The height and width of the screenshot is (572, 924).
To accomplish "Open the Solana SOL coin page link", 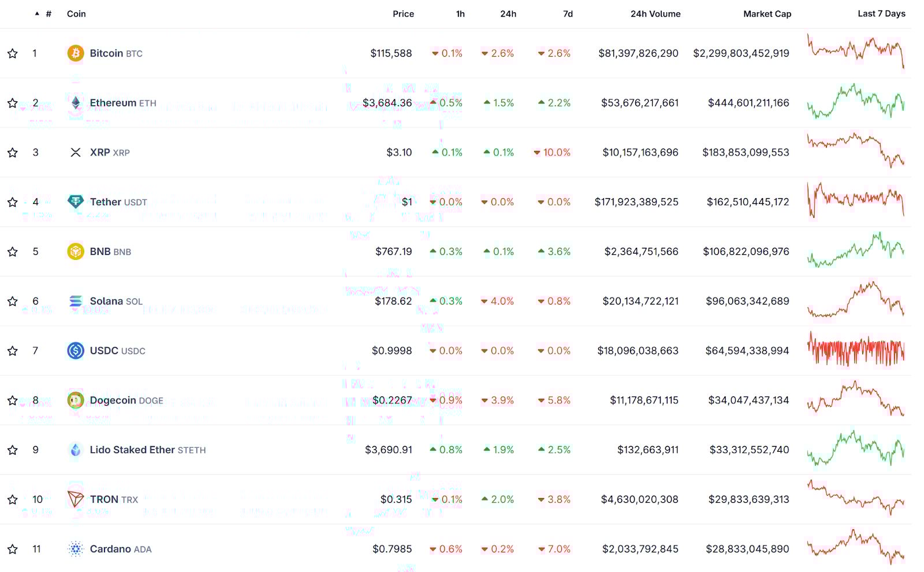I will click(116, 301).
